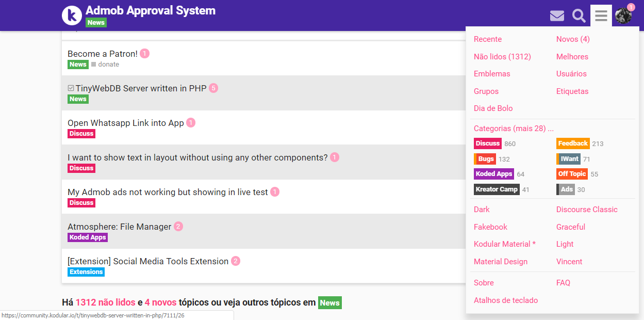Open Atmosphere: File Manager topic
644x320 pixels.
[119, 227]
